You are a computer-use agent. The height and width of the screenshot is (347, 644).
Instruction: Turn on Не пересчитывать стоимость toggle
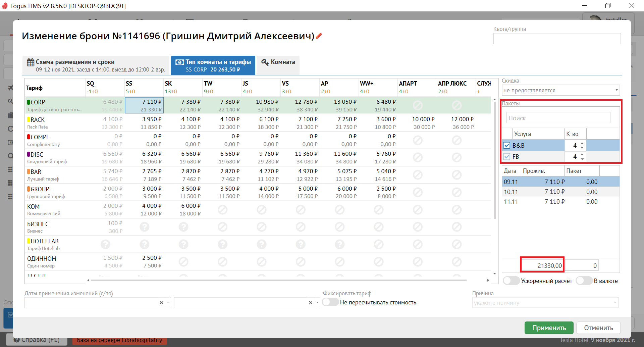tap(330, 302)
